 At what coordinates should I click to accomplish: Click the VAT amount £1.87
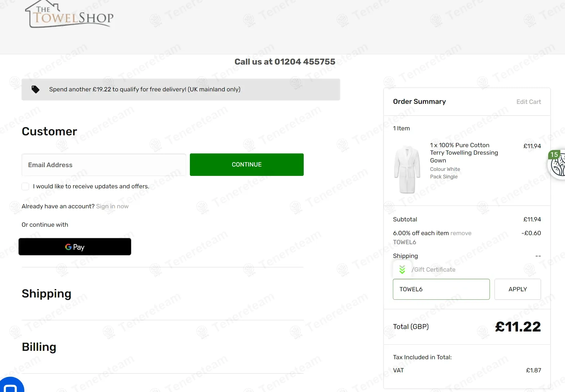pos(534,370)
